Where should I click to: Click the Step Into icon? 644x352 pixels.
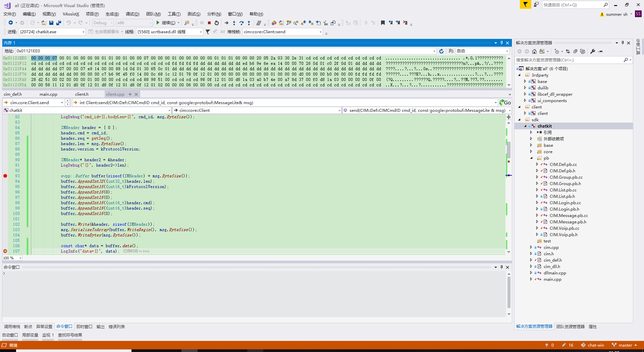click(x=234, y=23)
